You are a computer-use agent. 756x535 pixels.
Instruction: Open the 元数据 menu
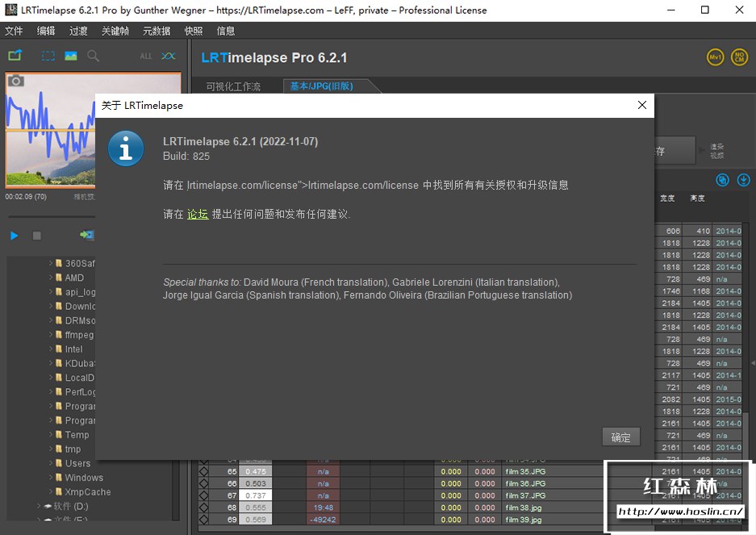[x=157, y=31]
